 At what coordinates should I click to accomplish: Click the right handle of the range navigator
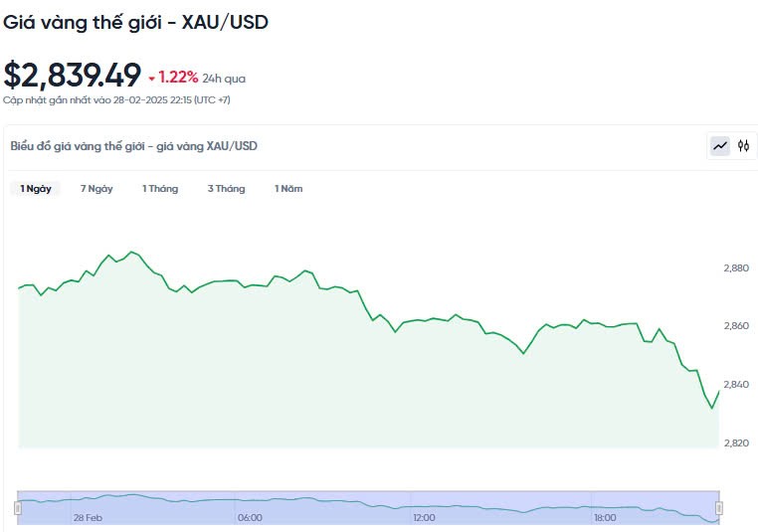(719, 508)
